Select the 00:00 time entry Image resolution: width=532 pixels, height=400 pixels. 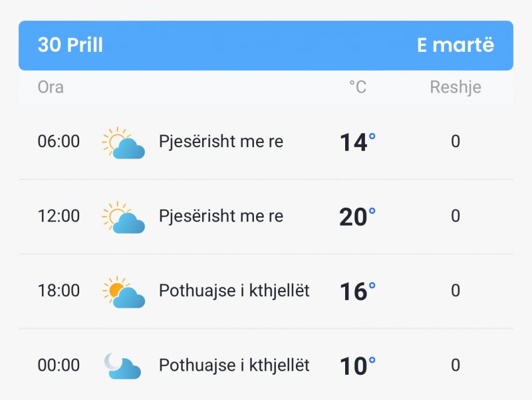(x=59, y=365)
